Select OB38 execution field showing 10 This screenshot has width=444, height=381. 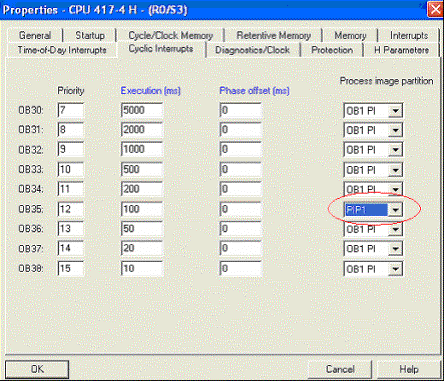point(142,268)
